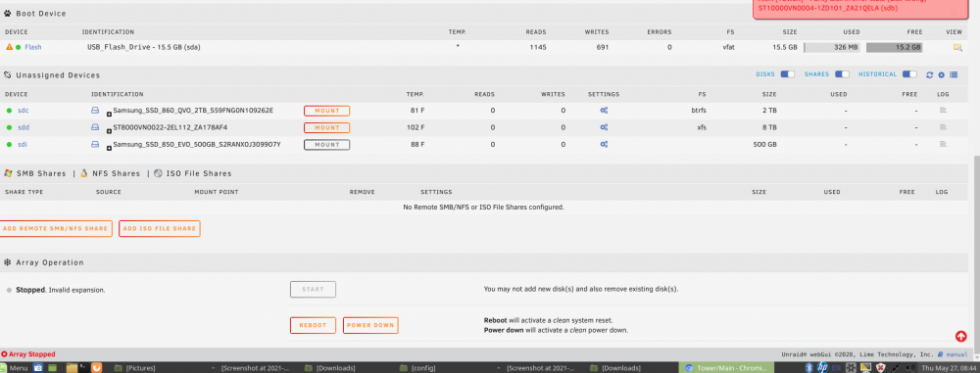Click the Power Down button

point(370,325)
